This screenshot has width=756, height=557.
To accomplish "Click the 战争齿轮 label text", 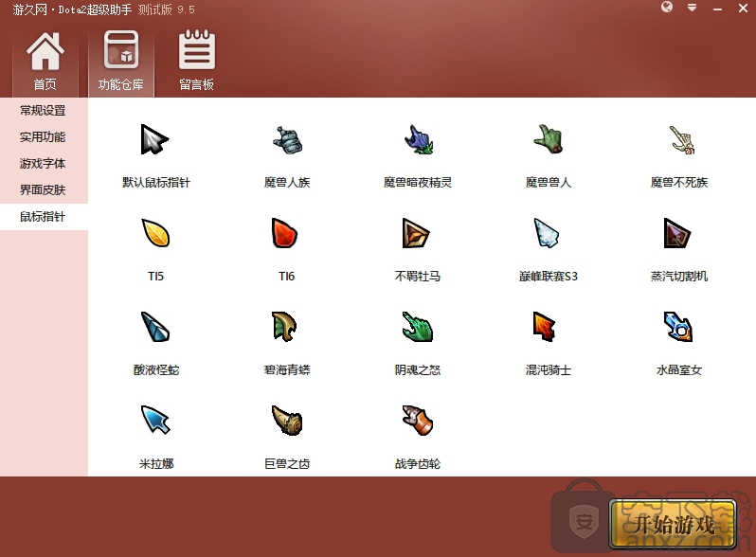I will [418, 464].
